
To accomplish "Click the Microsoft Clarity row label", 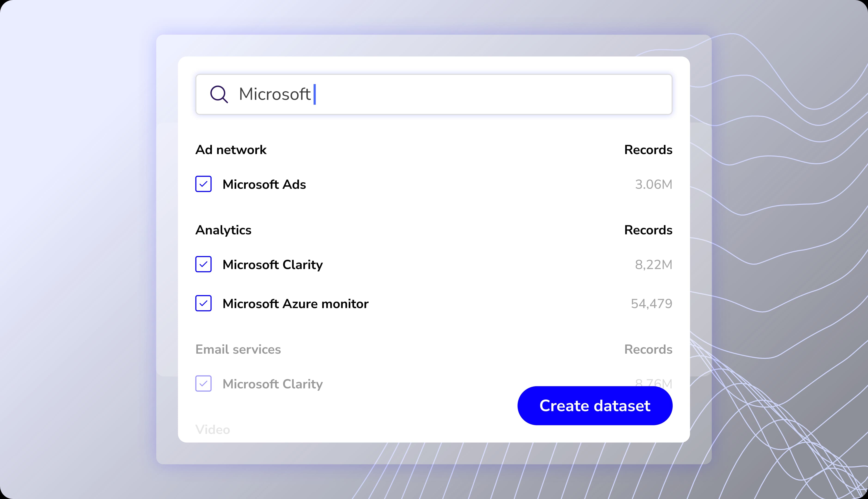I will tap(272, 264).
